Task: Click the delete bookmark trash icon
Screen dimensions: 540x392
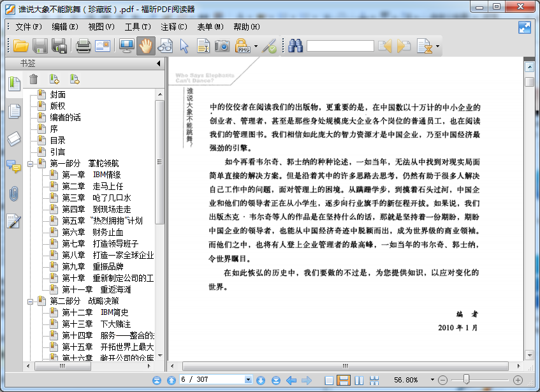Action: [x=33, y=79]
